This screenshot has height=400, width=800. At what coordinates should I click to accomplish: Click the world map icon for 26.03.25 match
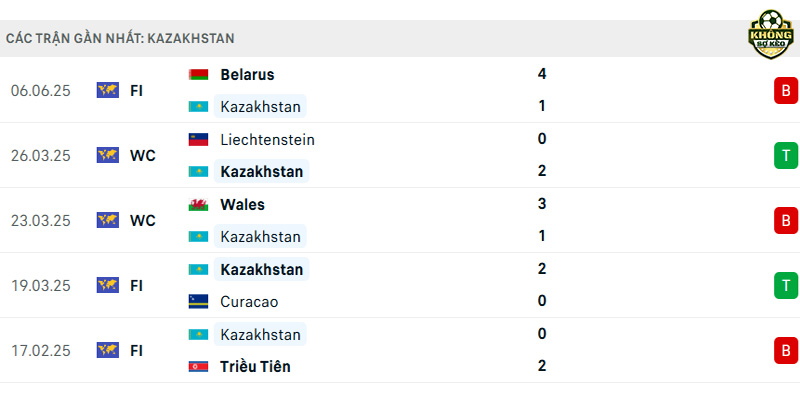coord(108,155)
